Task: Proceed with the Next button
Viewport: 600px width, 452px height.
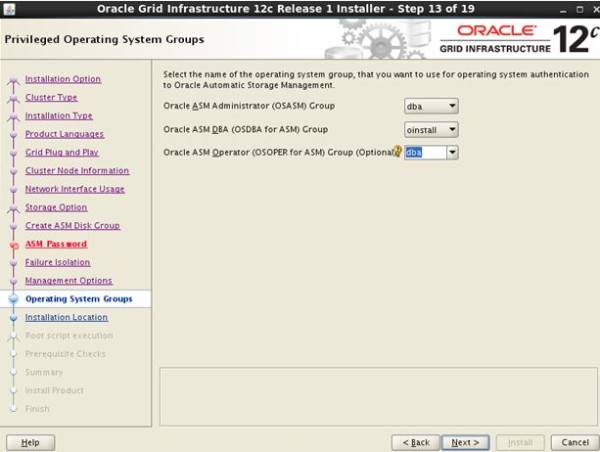Action: pyautogui.click(x=465, y=443)
